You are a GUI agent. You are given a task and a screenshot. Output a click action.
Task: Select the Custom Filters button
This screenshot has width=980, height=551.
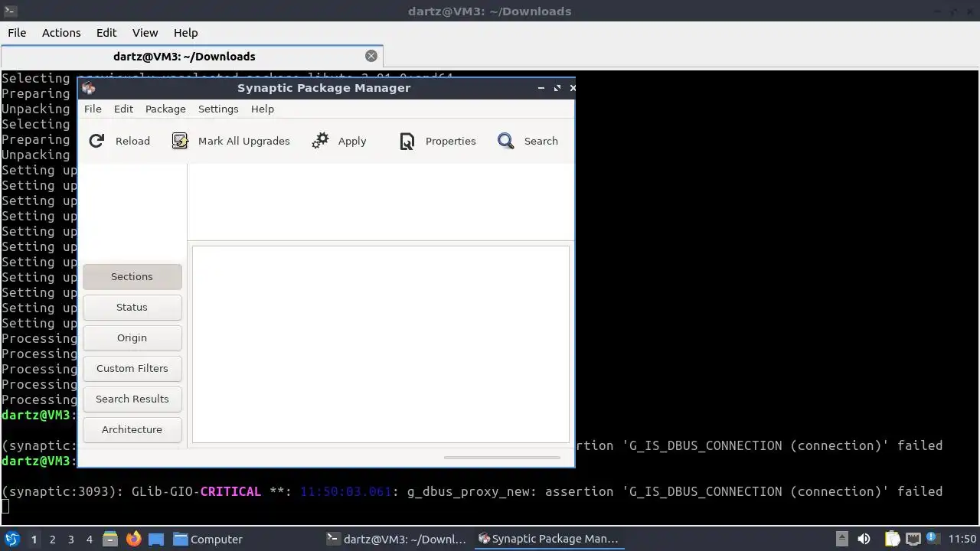pos(132,368)
